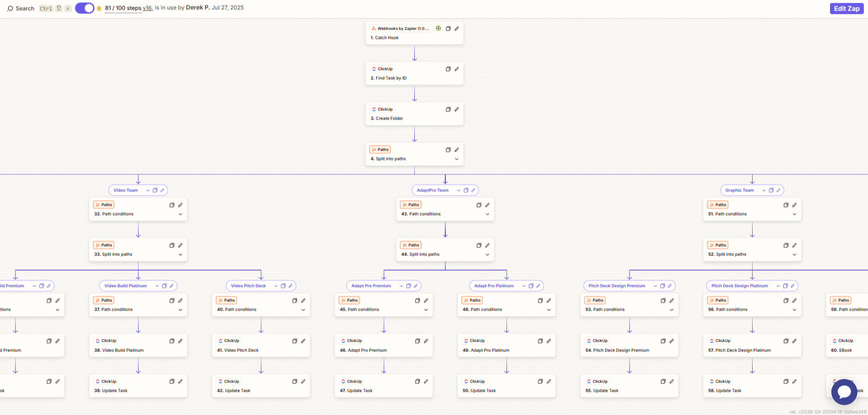
Task: Select the Adapt Pro Premium path label
Action: click(x=371, y=286)
